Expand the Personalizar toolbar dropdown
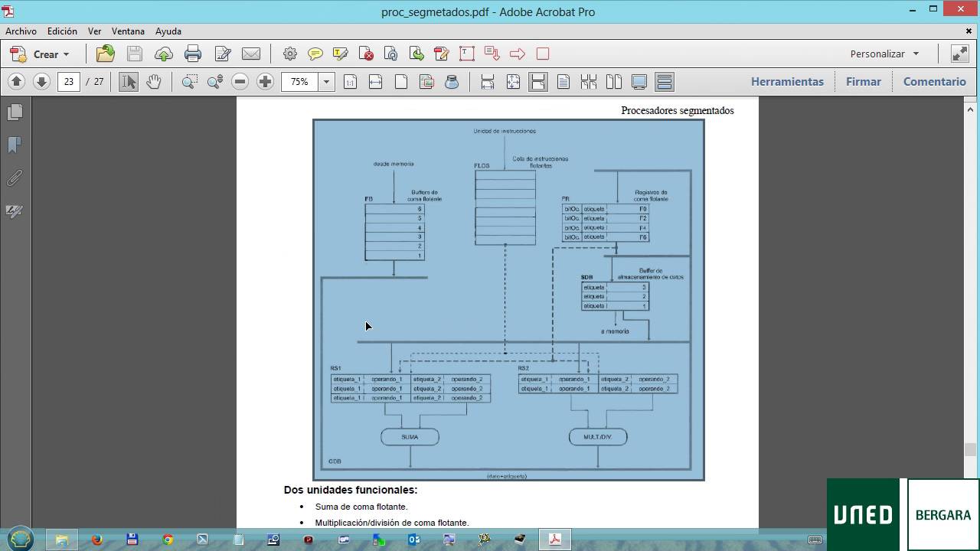The image size is (980, 551). (x=916, y=54)
